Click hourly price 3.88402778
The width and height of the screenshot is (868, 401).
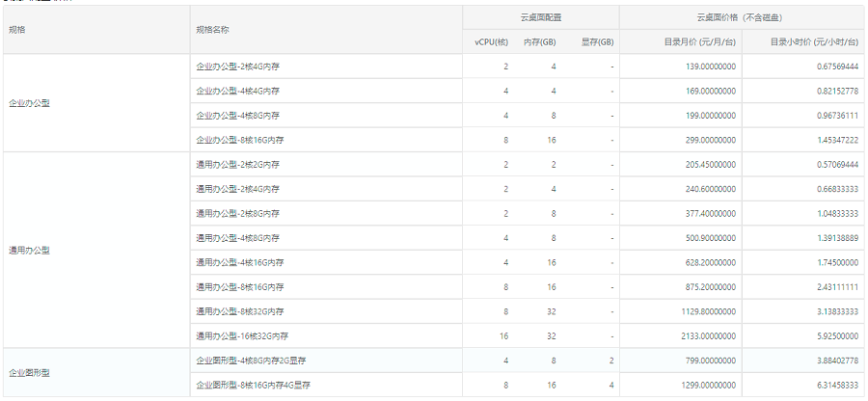837,361
